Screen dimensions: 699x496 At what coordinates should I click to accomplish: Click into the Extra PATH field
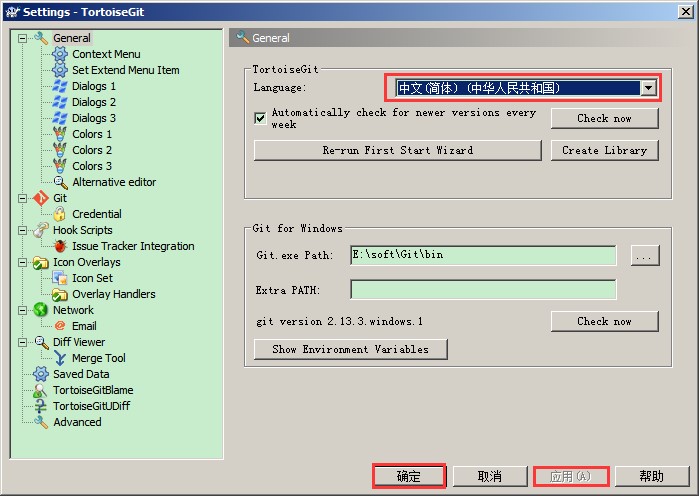(x=483, y=290)
